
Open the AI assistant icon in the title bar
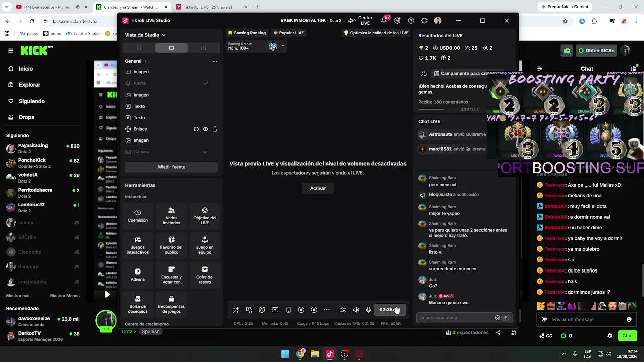[x=397, y=21]
